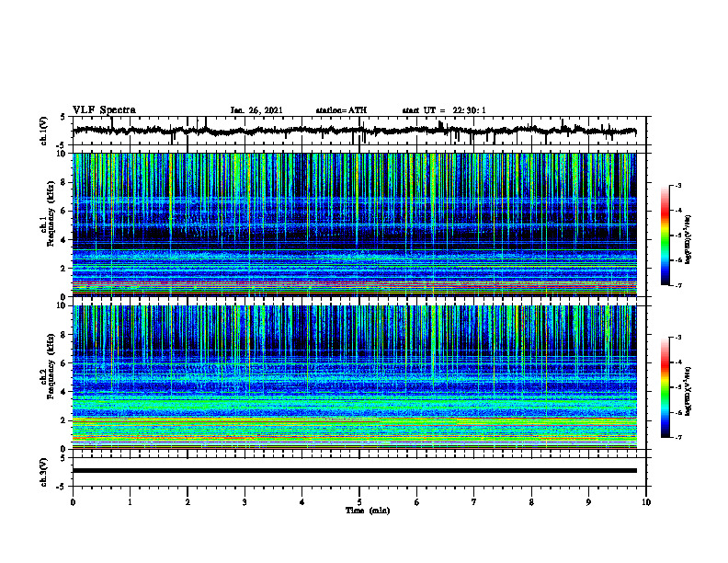Click time axis tick label "4"

302,502
